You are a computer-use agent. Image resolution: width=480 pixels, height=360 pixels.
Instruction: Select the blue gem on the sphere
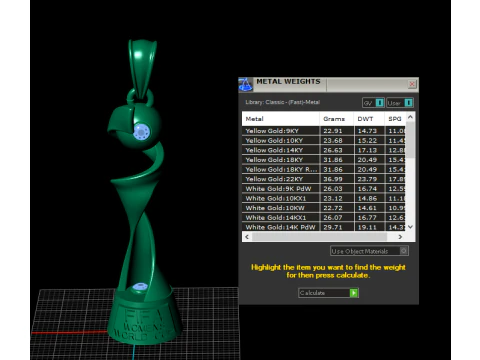point(141,132)
